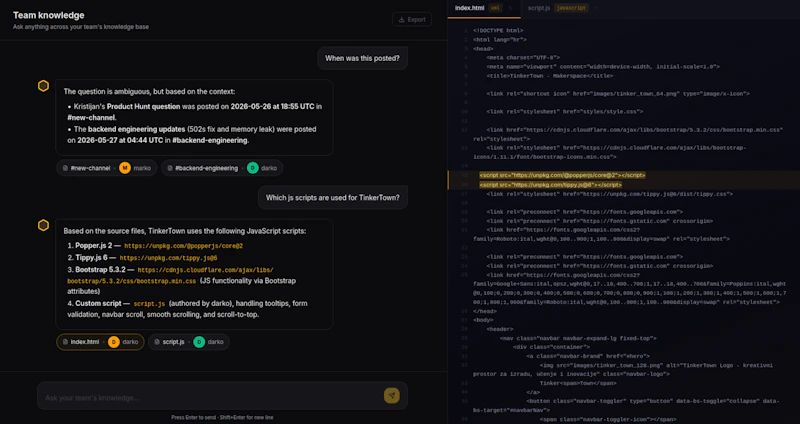
Task: Click the '#new-channel' bold text in the answer
Action: coord(91,118)
